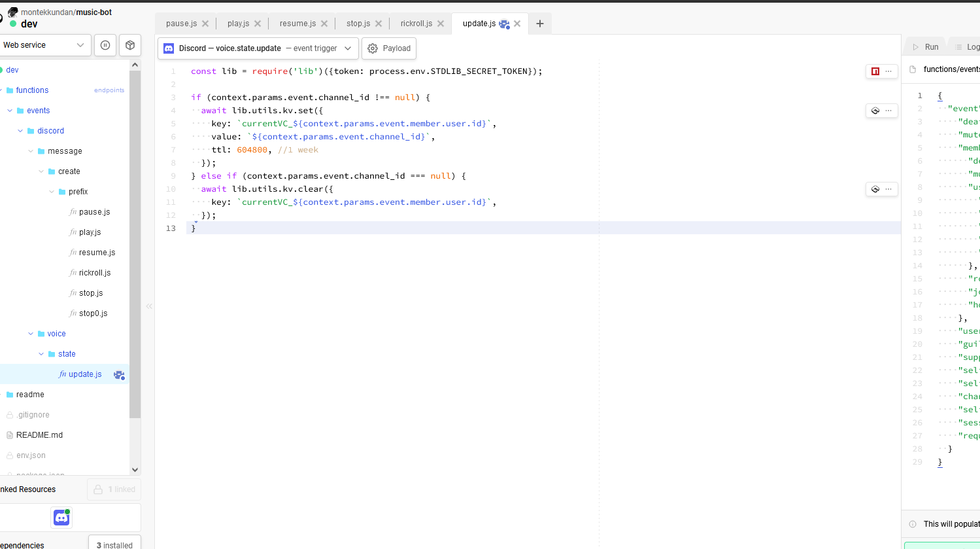Screen dimensions: 980x549
Task: Select update.js in the file tree
Action: tap(85, 374)
